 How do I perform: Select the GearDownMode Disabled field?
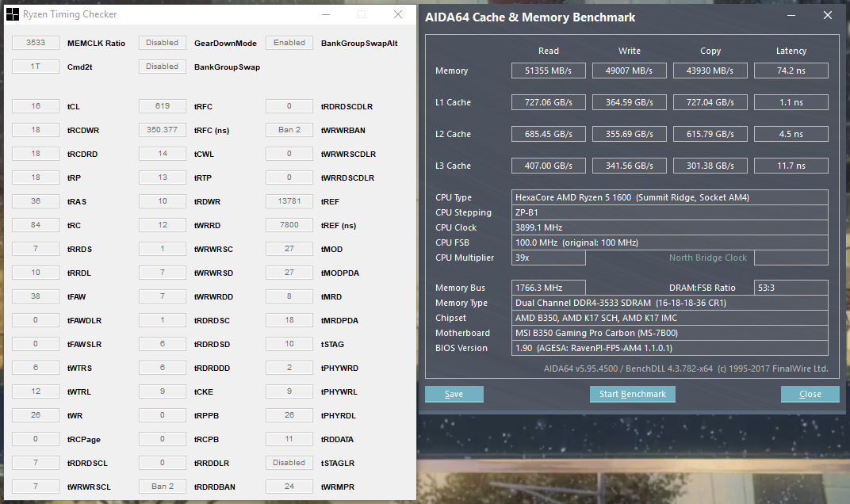point(163,43)
